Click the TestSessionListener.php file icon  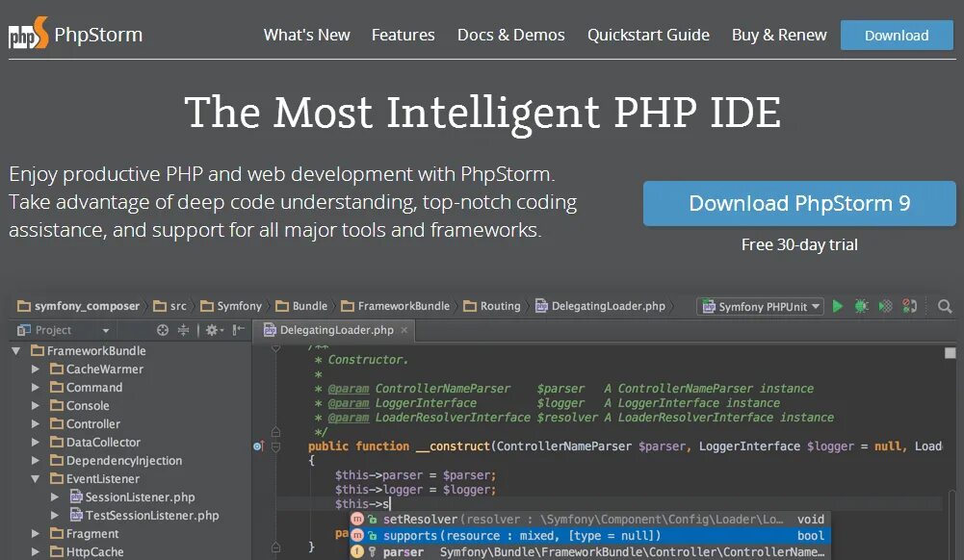pos(76,515)
